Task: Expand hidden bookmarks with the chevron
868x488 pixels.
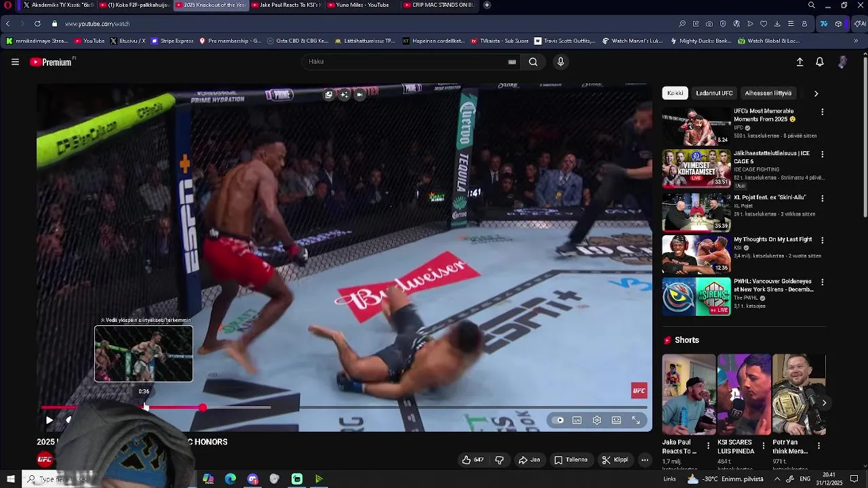Action: coord(856,41)
